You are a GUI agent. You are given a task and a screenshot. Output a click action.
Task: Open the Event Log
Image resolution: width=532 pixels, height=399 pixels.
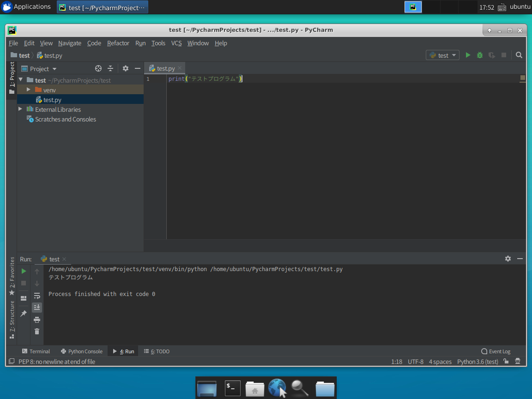tap(496, 351)
